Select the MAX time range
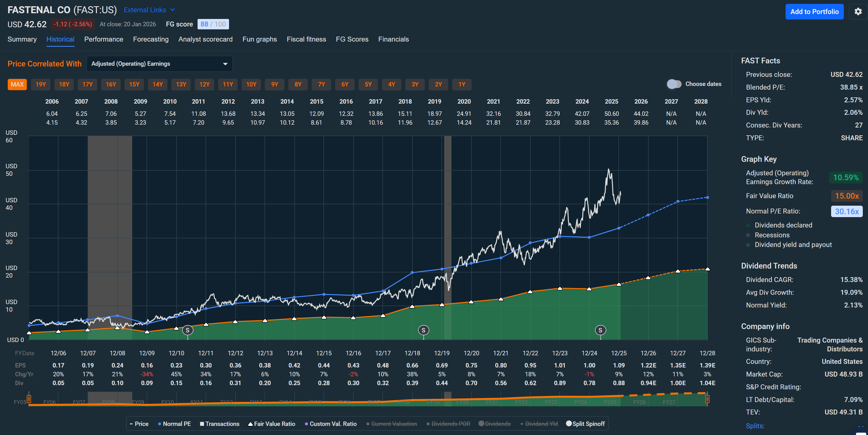 coord(17,84)
